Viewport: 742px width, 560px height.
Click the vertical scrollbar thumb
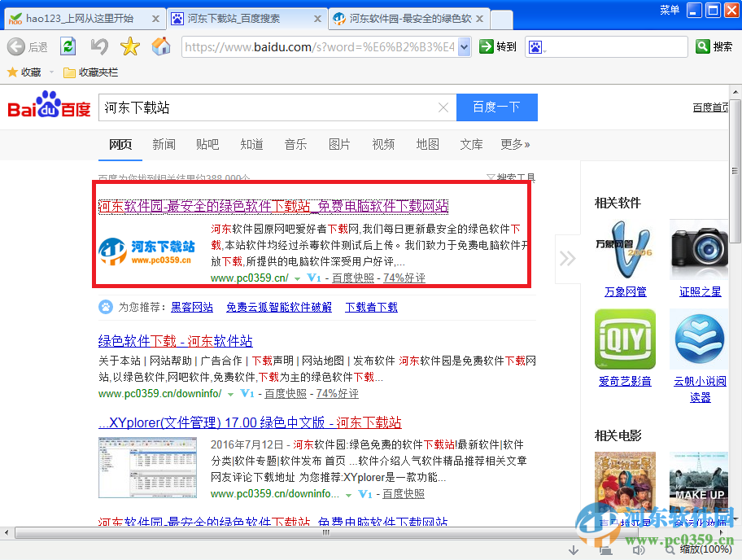coord(735,172)
